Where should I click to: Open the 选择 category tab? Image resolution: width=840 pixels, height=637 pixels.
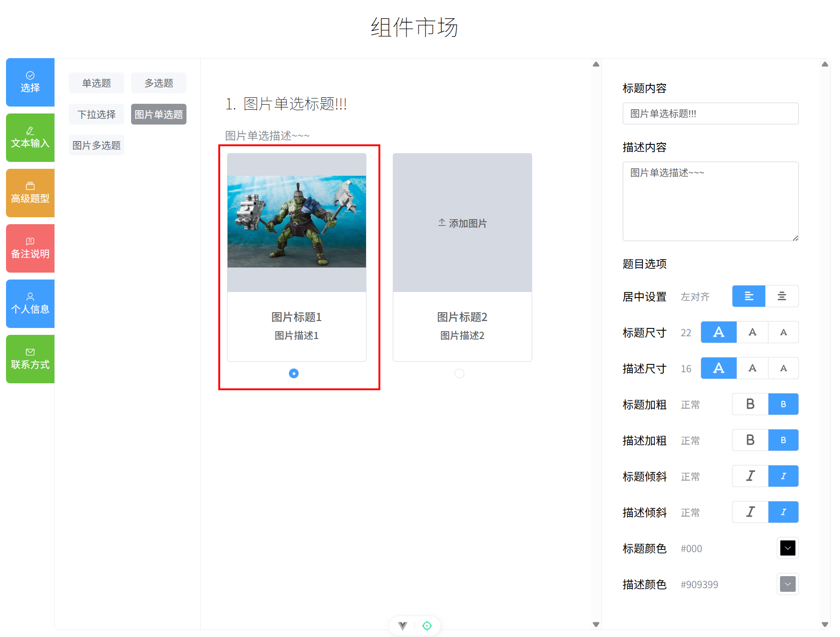coord(30,83)
